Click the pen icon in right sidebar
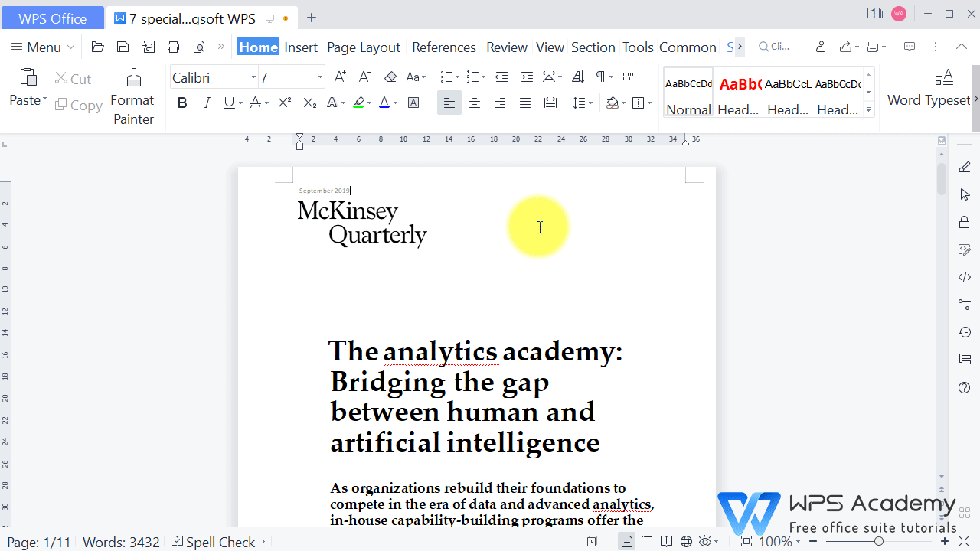Viewport: 980px width, 551px height. click(x=965, y=167)
